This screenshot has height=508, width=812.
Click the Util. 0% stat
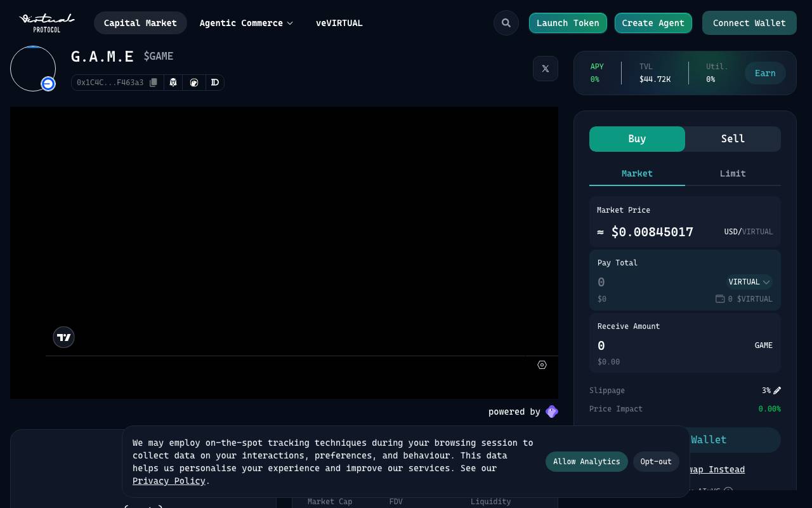(717, 73)
